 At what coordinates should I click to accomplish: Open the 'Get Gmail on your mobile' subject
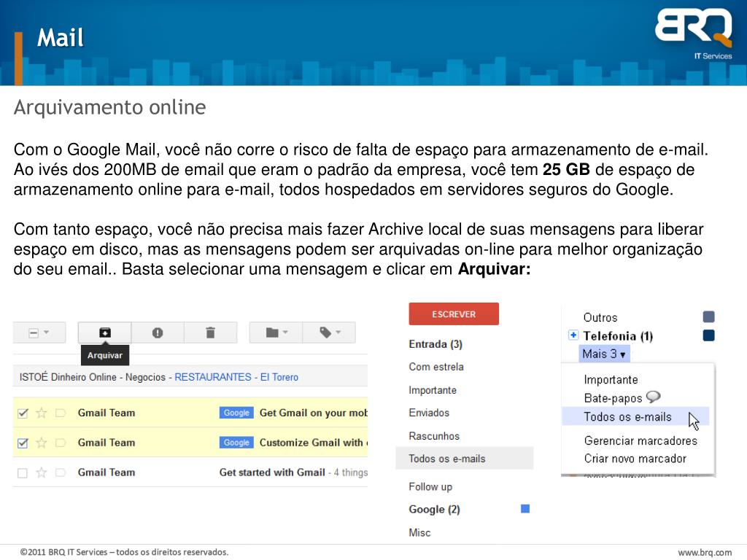tap(314, 413)
